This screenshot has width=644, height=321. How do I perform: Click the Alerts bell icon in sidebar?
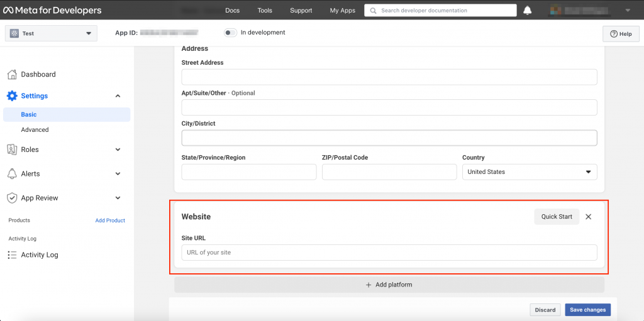tap(12, 174)
